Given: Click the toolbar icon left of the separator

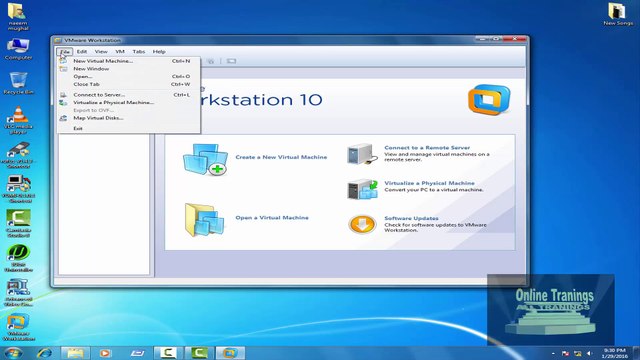Looking at the screenshot, I should [211, 61].
